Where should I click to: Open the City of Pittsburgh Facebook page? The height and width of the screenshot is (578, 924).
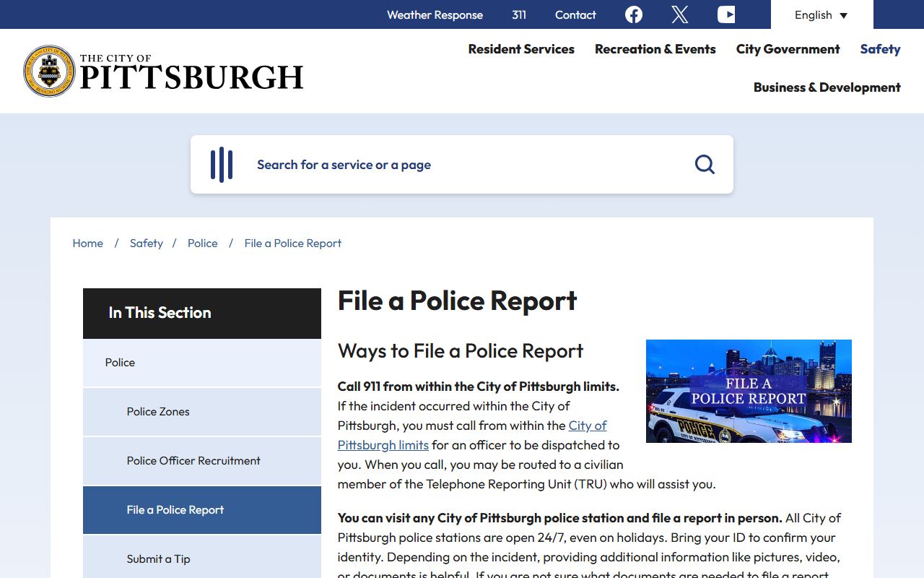point(634,14)
